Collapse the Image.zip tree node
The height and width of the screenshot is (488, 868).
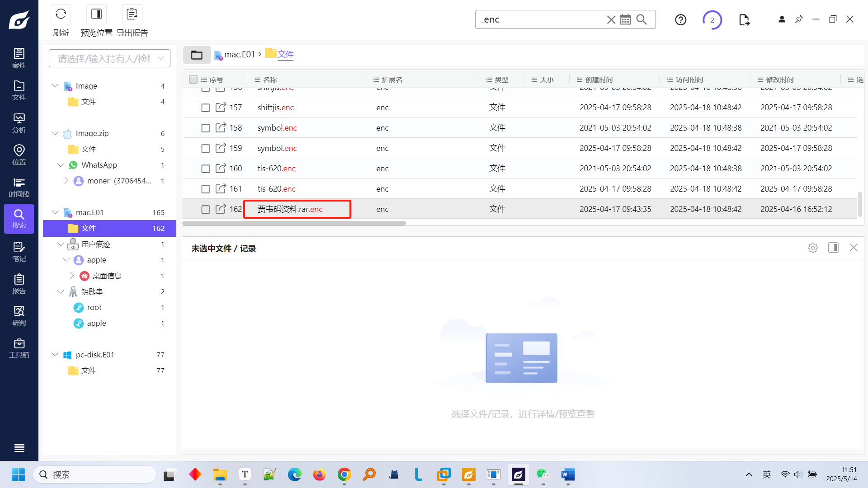pyautogui.click(x=55, y=133)
